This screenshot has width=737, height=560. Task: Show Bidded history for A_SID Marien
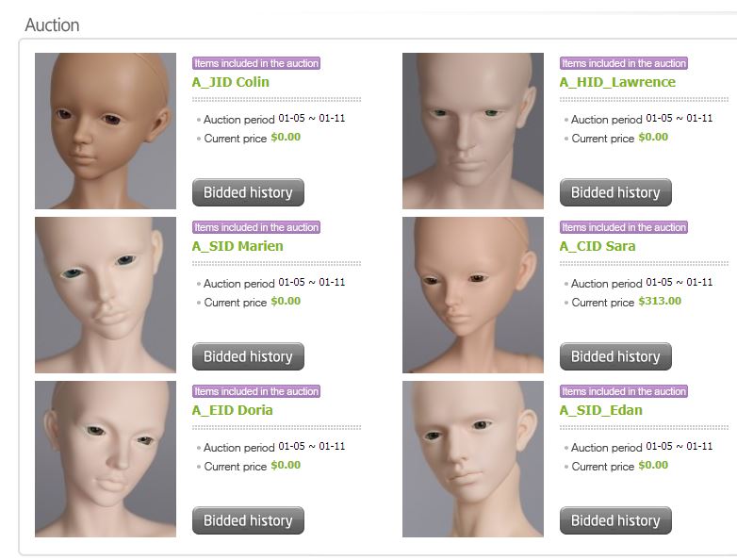pos(248,356)
